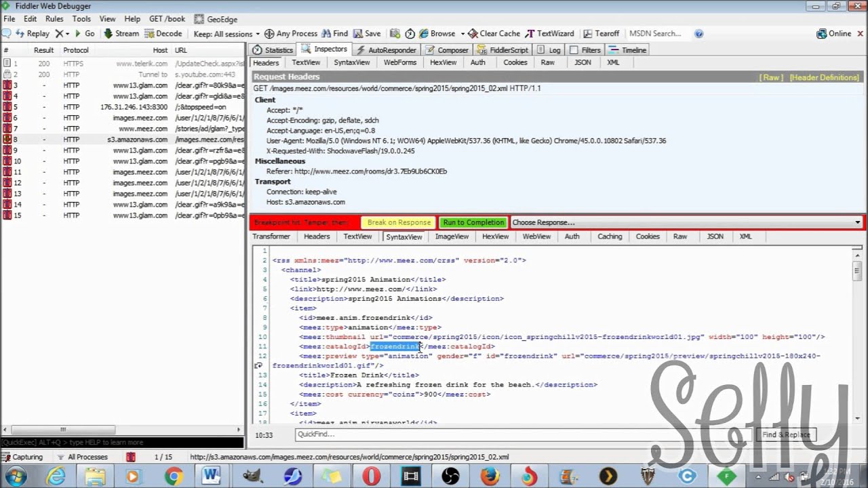Save sessions with the Save button
This screenshot has height=488, width=868.
[366, 33]
